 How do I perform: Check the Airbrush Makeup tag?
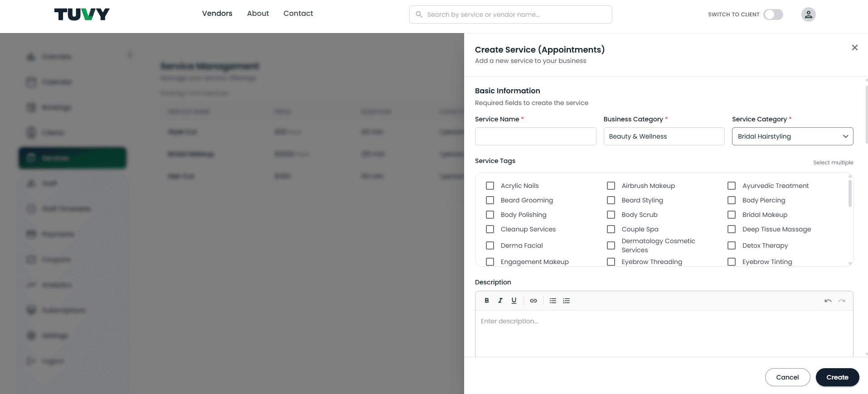tap(611, 186)
